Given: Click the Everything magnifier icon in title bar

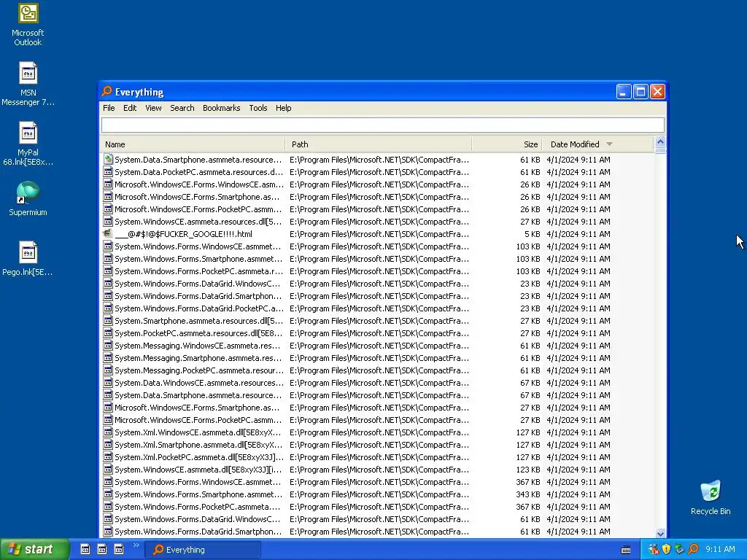Looking at the screenshot, I should click(x=107, y=91).
